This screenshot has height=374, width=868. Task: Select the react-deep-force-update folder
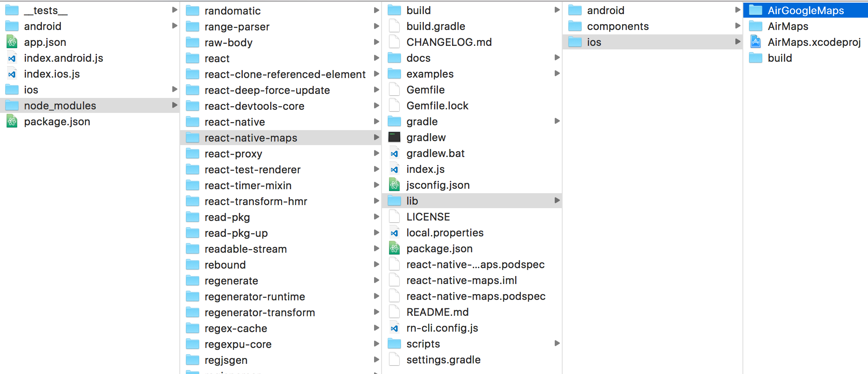pos(281,90)
